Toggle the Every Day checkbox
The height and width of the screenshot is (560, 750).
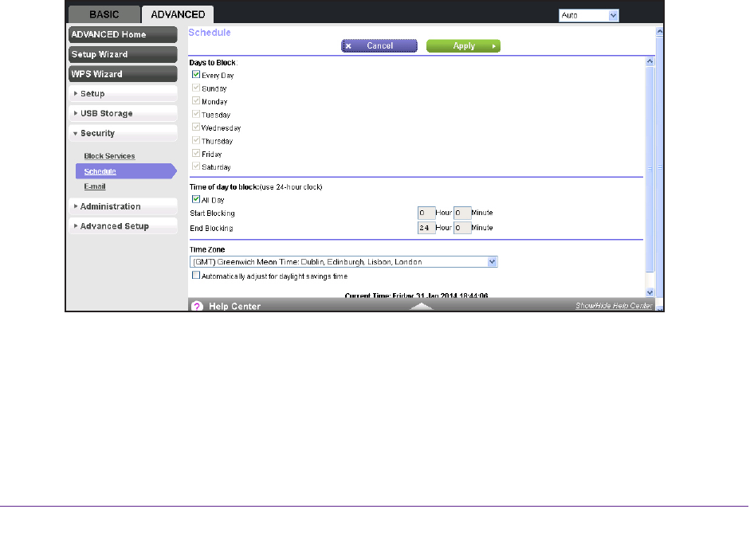pos(196,75)
